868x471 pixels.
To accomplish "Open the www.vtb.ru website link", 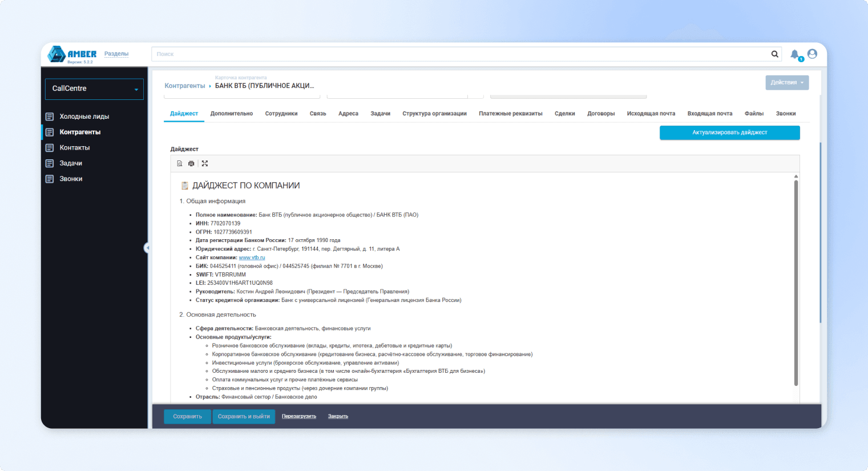I will (x=252, y=257).
